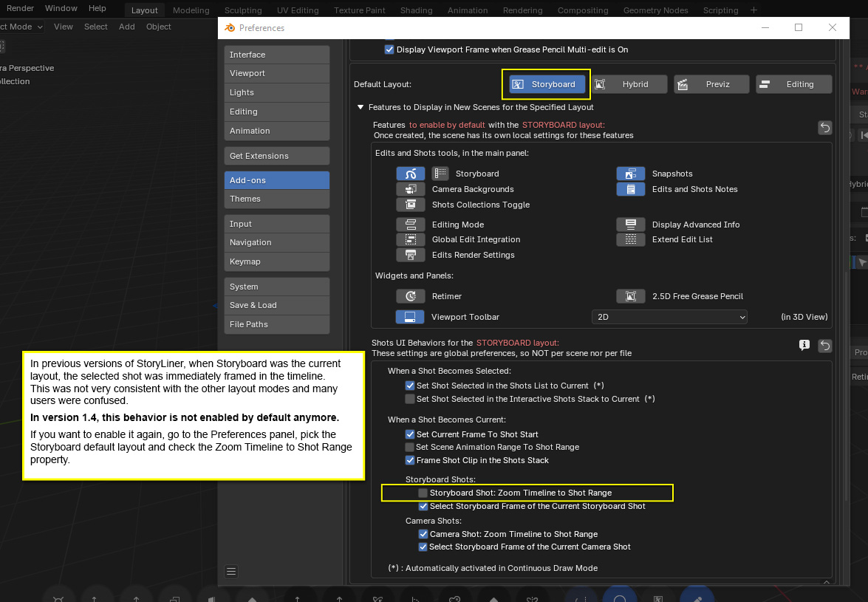Viewport: 868px width, 602px height.
Task: Open the Render menu
Action: (20, 8)
